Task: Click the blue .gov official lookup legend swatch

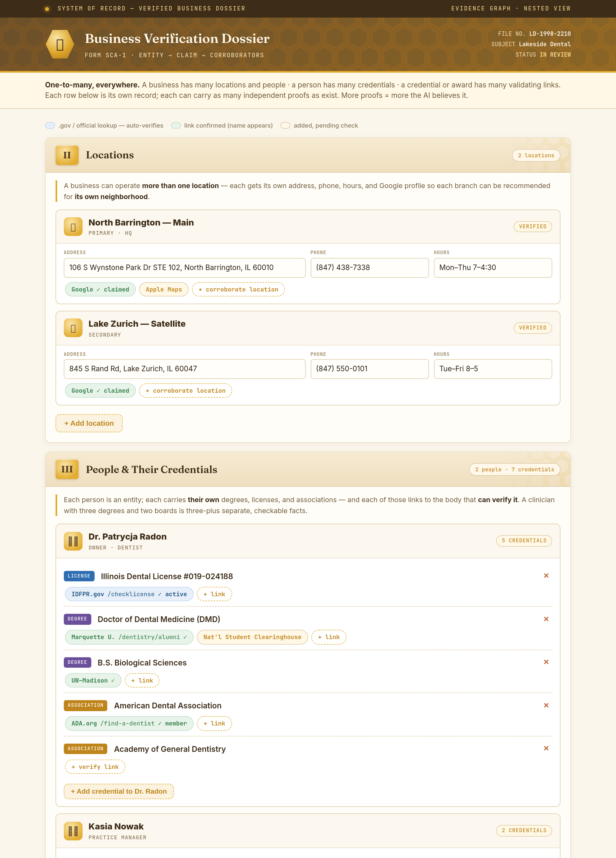Action: pyautogui.click(x=50, y=126)
